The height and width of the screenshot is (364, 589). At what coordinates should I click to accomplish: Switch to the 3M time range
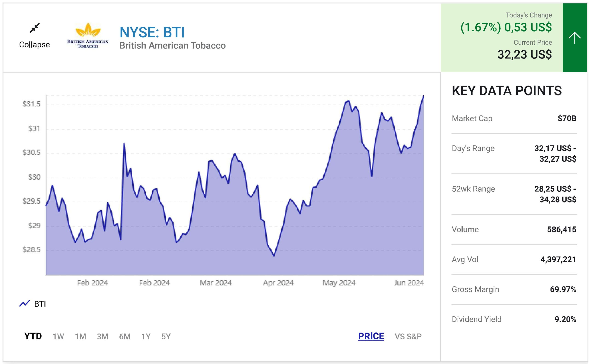coord(103,336)
